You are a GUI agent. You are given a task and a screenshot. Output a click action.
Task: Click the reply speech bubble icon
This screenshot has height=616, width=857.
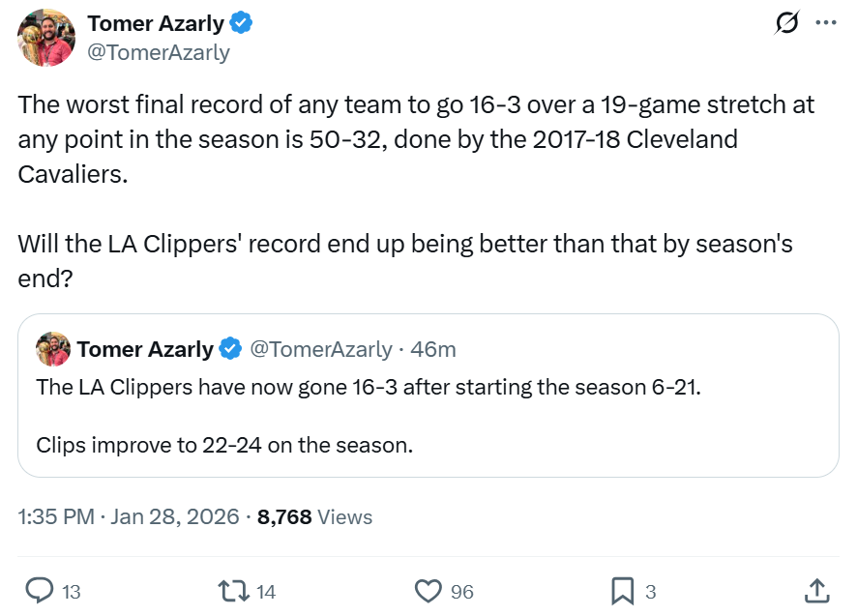(39, 590)
